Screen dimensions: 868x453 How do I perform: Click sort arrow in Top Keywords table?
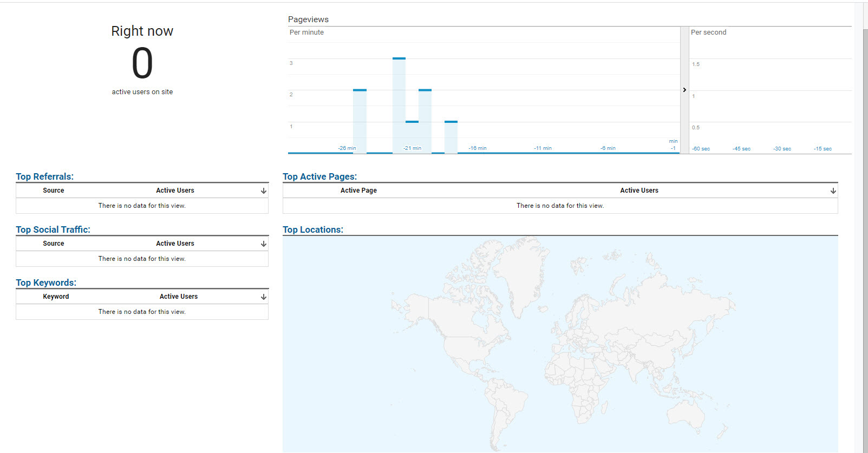coord(263,297)
